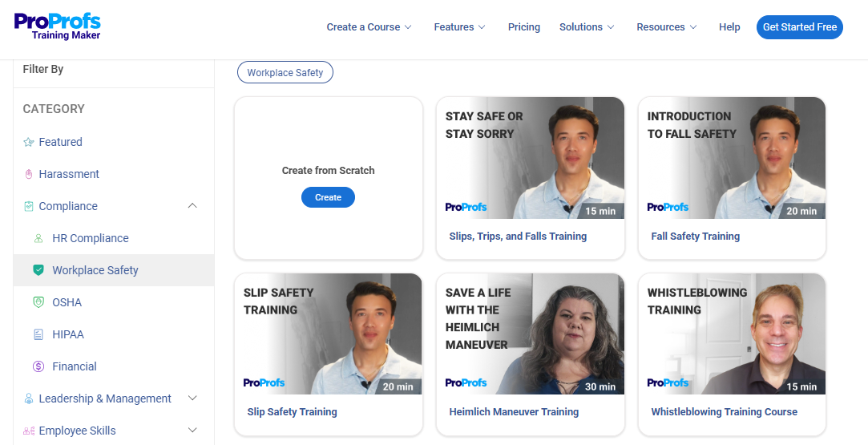This screenshot has width=868, height=445.
Task: Click the Create from Scratch text
Action: click(x=329, y=171)
